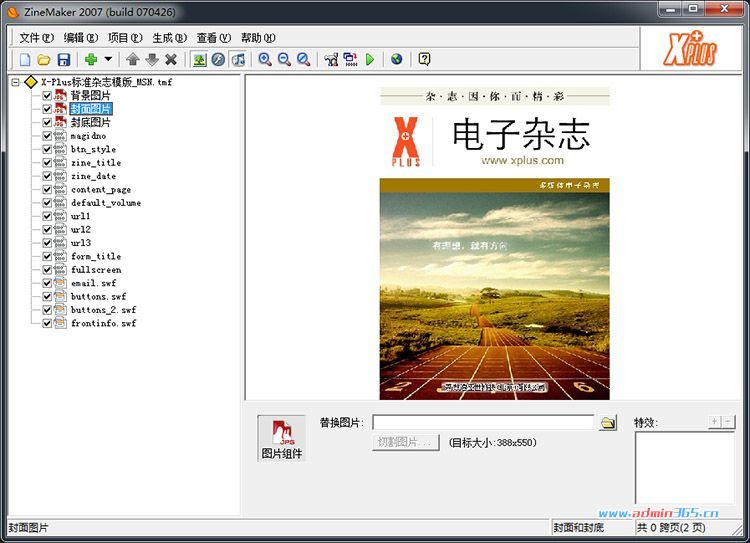Browse for replacement image with folder icon
The image size is (750, 543).
(608, 423)
